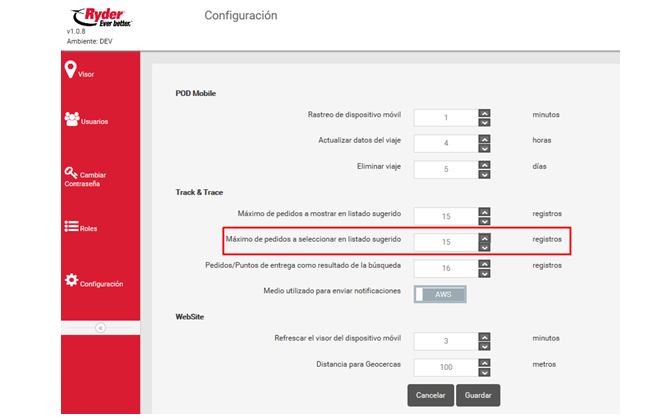Toggle the AWS notification medium switch
The height and width of the screenshot is (419, 667).
tap(440, 293)
